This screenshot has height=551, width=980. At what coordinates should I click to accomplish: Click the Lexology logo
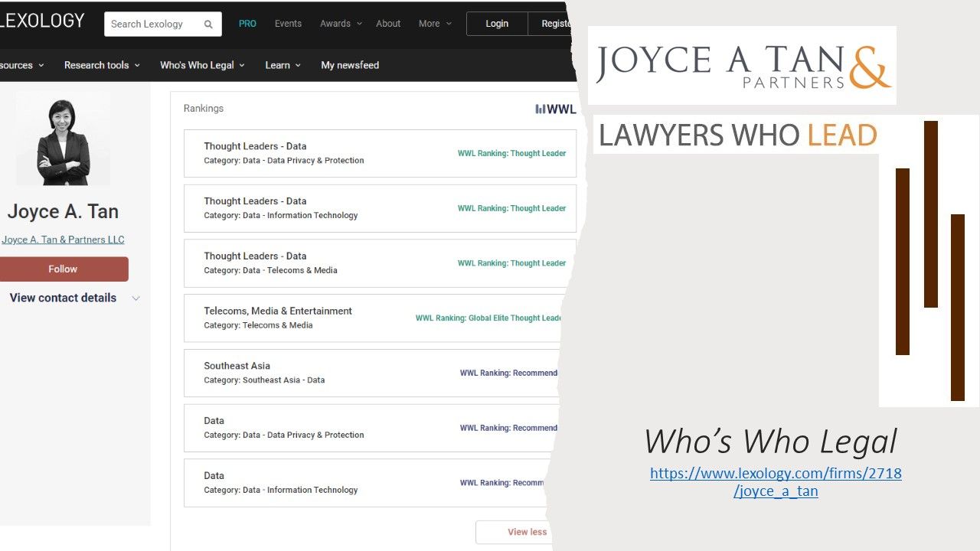click(x=42, y=21)
